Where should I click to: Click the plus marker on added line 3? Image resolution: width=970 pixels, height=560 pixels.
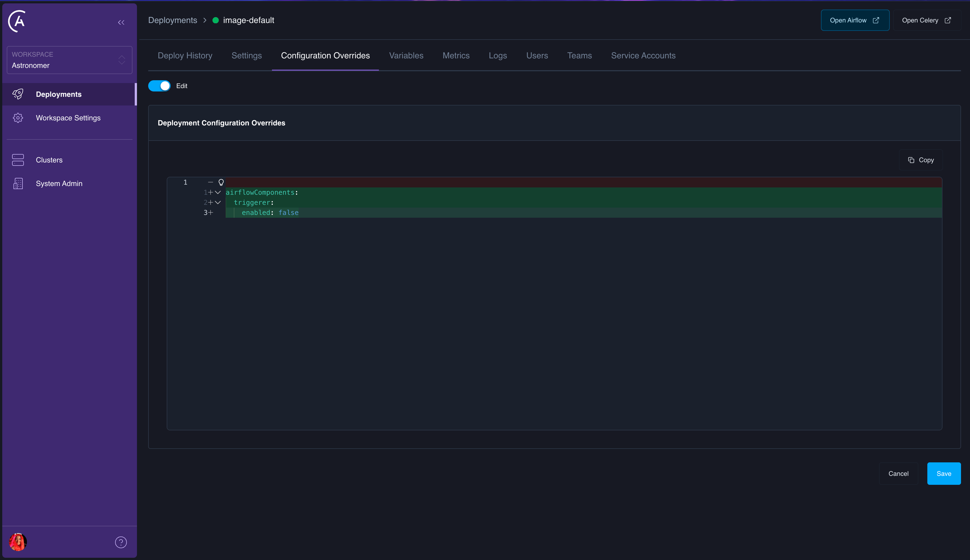(x=211, y=213)
